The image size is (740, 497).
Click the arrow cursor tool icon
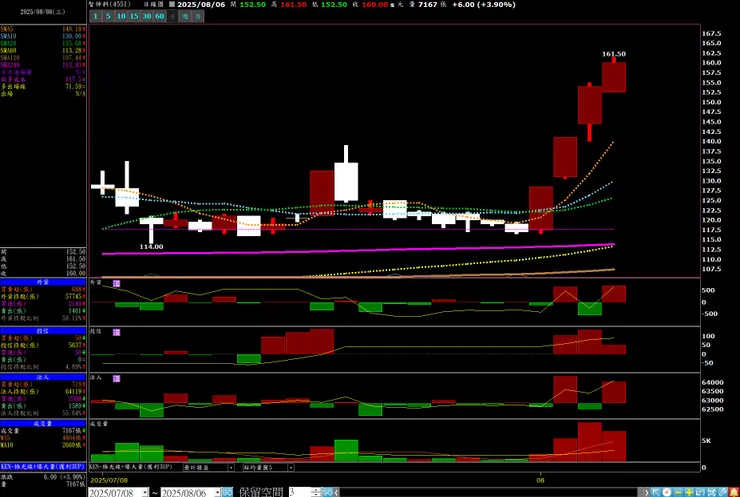pyautogui.click(x=656, y=492)
